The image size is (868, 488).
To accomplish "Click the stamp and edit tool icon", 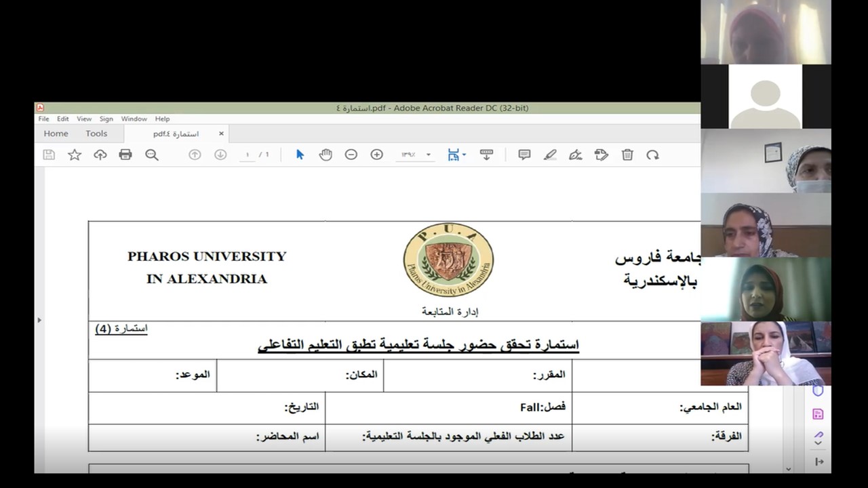I will pyautogui.click(x=601, y=155).
